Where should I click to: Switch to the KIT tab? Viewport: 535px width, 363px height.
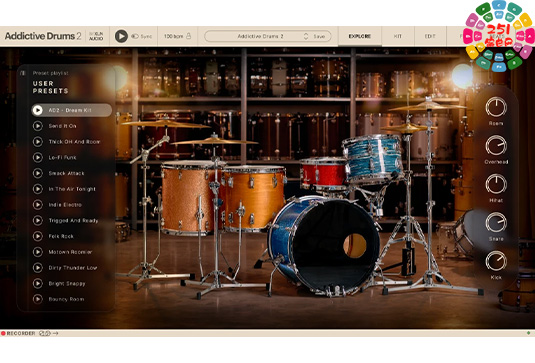[397, 36]
